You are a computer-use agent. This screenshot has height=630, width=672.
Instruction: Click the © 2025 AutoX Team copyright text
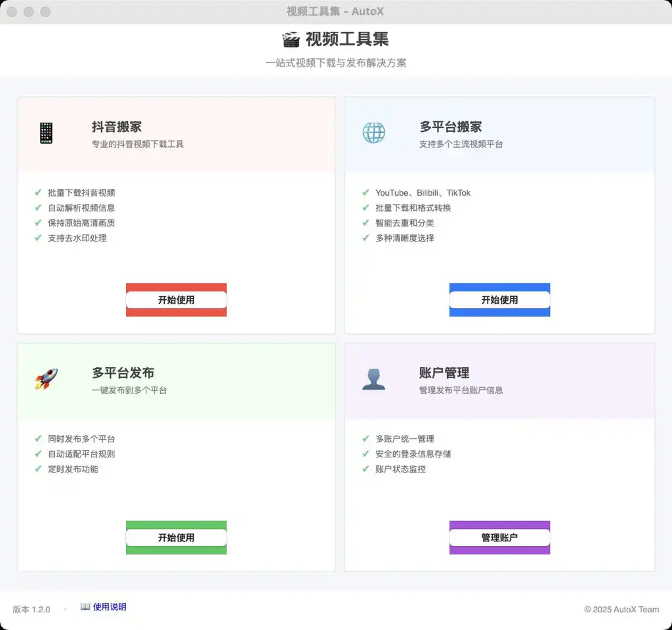(x=621, y=610)
